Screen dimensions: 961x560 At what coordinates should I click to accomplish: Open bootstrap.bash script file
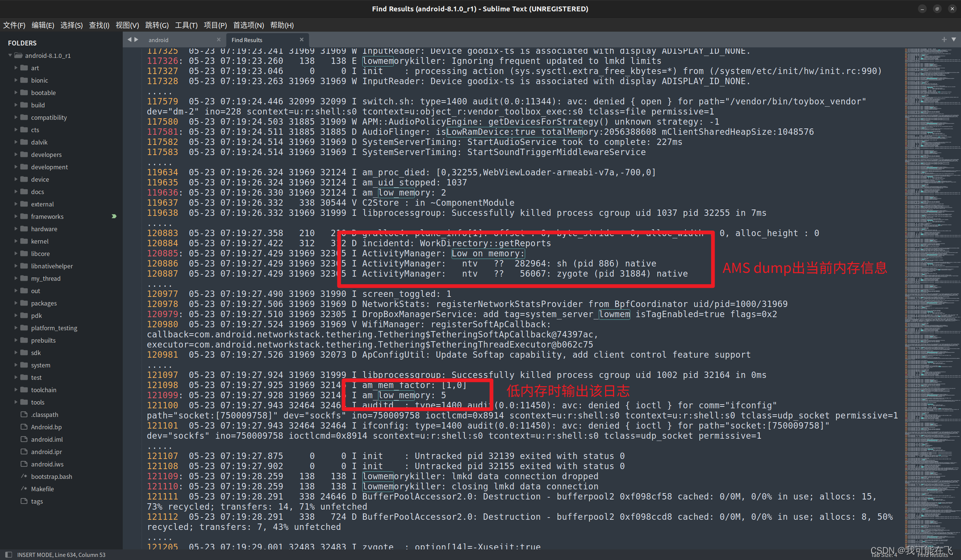click(51, 476)
